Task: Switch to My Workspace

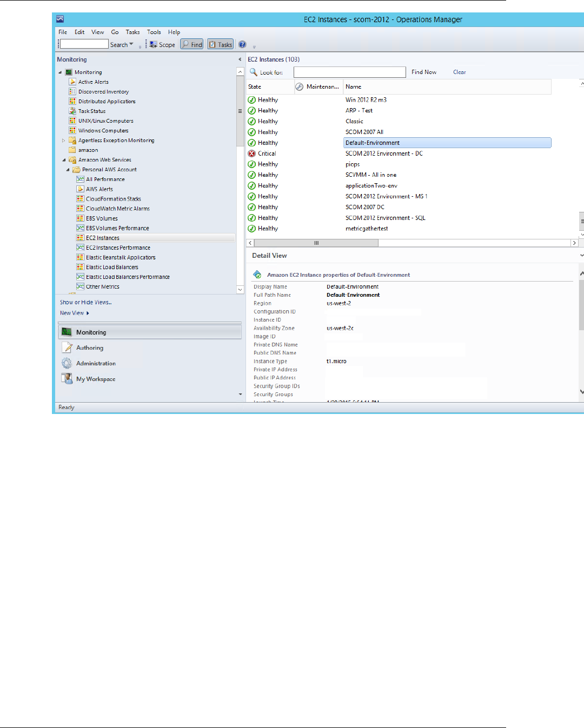Action: coord(96,379)
